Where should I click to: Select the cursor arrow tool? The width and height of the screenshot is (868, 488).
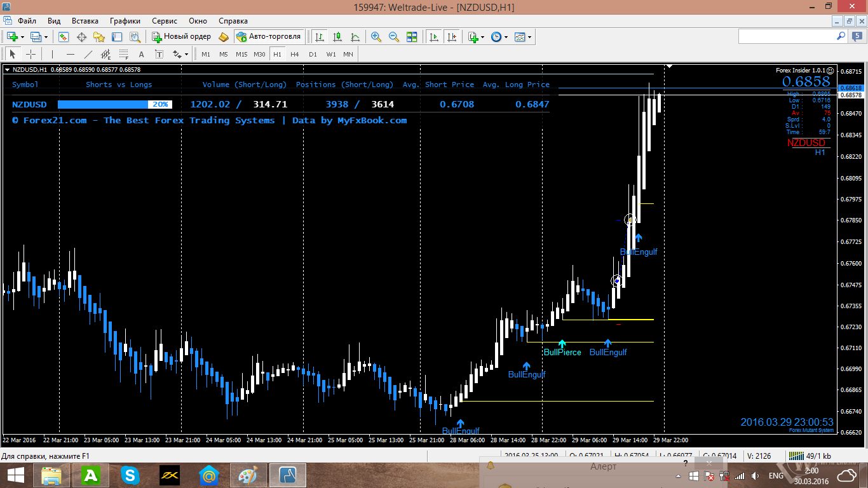point(13,54)
